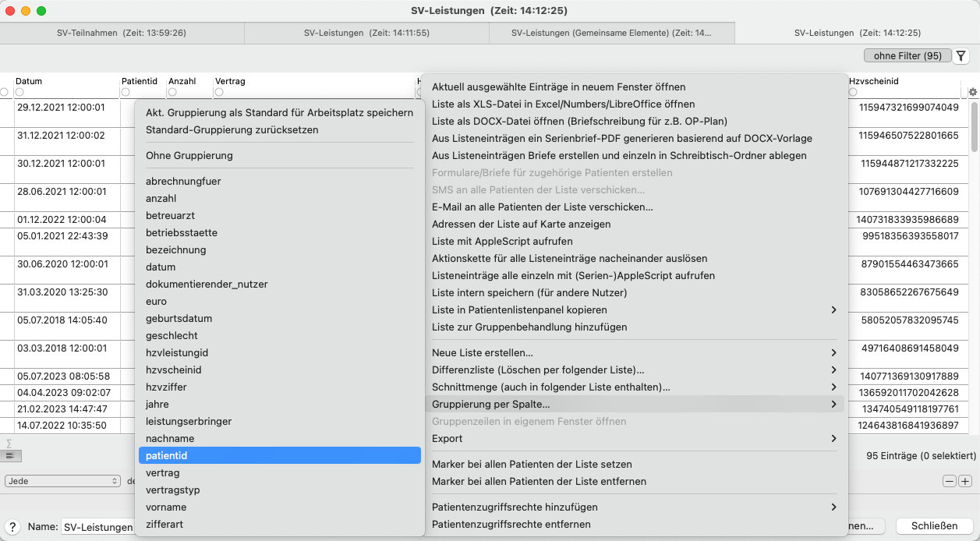Click the Schließen button

pos(934,526)
